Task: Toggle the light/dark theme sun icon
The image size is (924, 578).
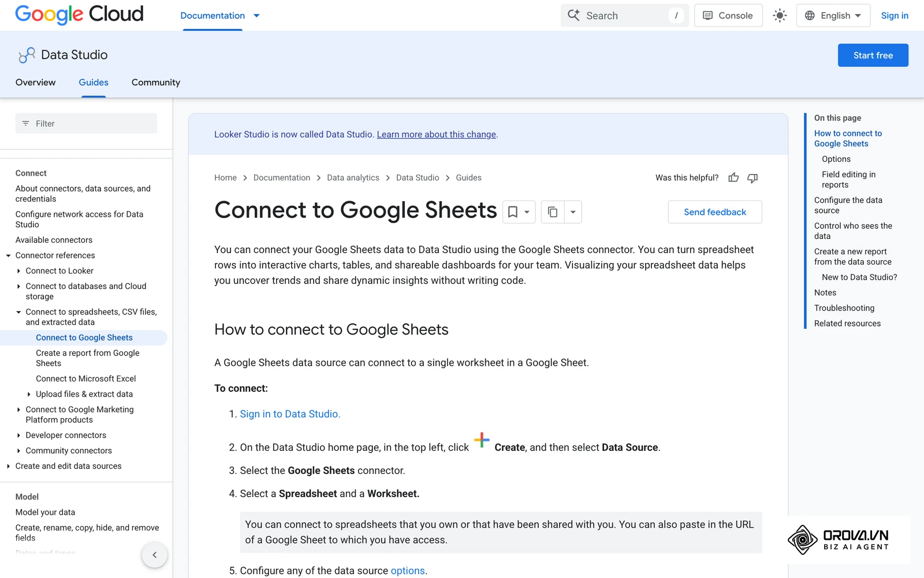Action: (780, 16)
